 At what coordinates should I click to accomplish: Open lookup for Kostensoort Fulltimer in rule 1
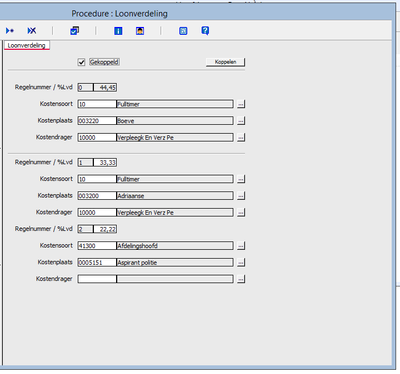(241, 179)
